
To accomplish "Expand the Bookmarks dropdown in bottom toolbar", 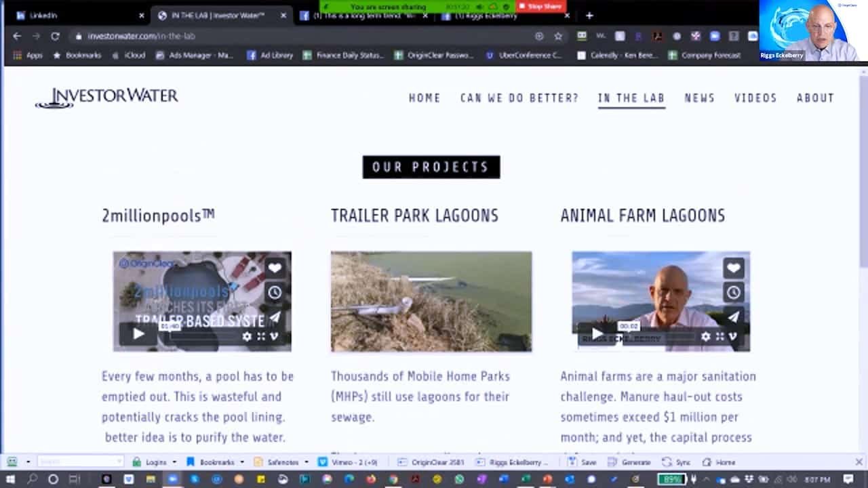I will click(242, 462).
